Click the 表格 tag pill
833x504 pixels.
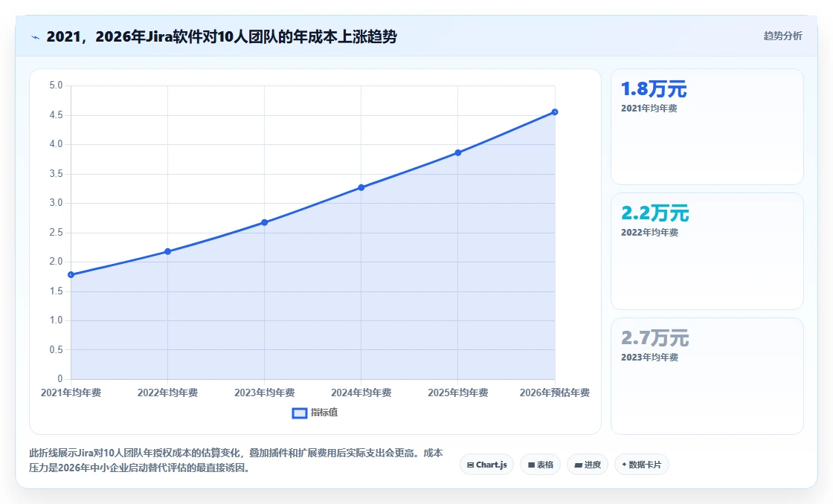540,465
